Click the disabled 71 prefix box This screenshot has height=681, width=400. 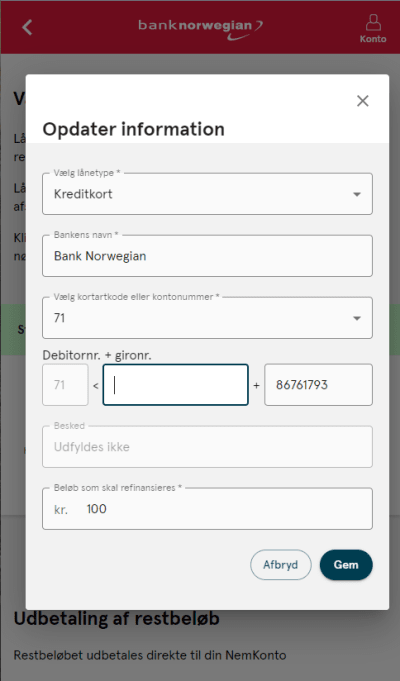(65, 385)
